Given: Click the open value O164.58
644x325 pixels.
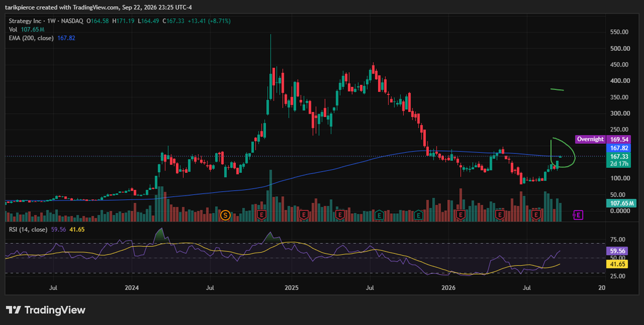Looking at the screenshot, I should 96,21.
